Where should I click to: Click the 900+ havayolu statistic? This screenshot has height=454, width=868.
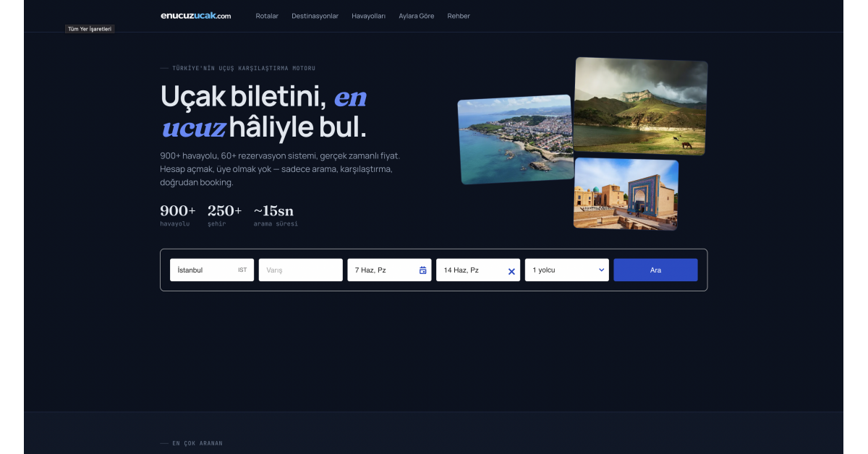178,215
